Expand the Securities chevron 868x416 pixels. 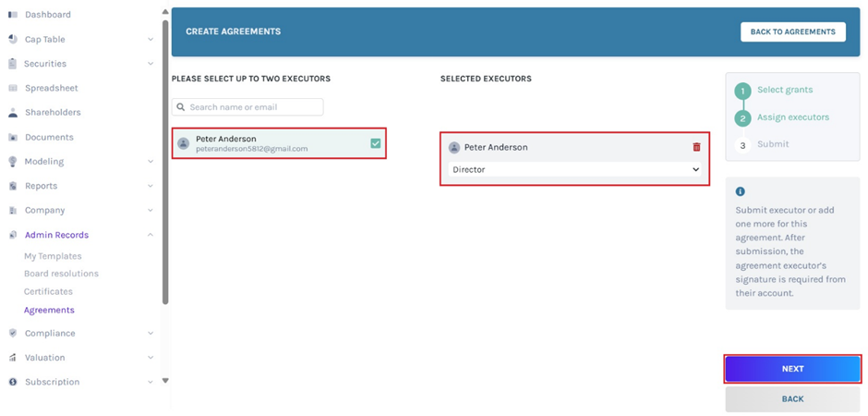(x=151, y=64)
